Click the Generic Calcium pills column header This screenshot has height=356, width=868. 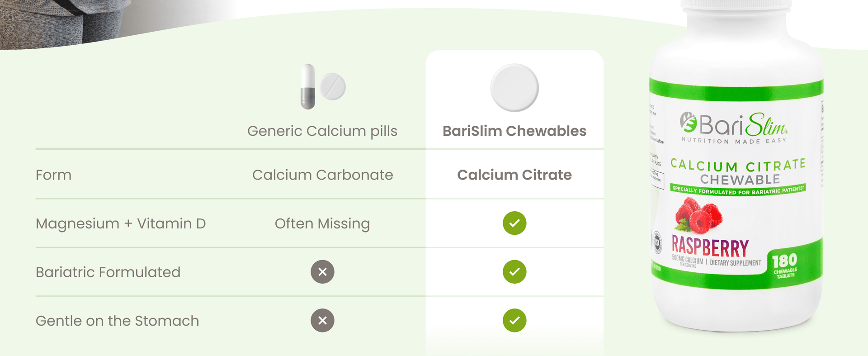pos(322,131)
